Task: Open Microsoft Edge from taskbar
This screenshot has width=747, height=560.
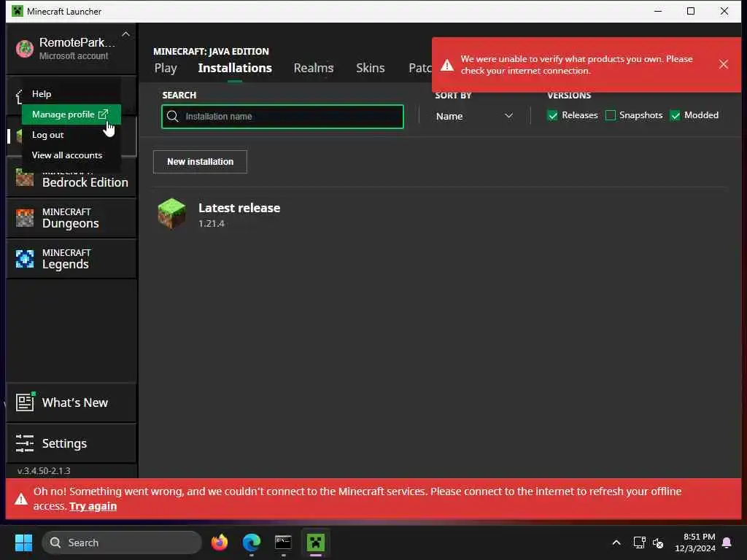Action: (252, 542)
